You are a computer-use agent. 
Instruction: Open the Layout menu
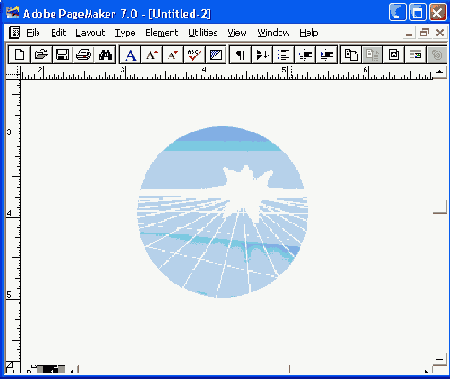[90, 33]
